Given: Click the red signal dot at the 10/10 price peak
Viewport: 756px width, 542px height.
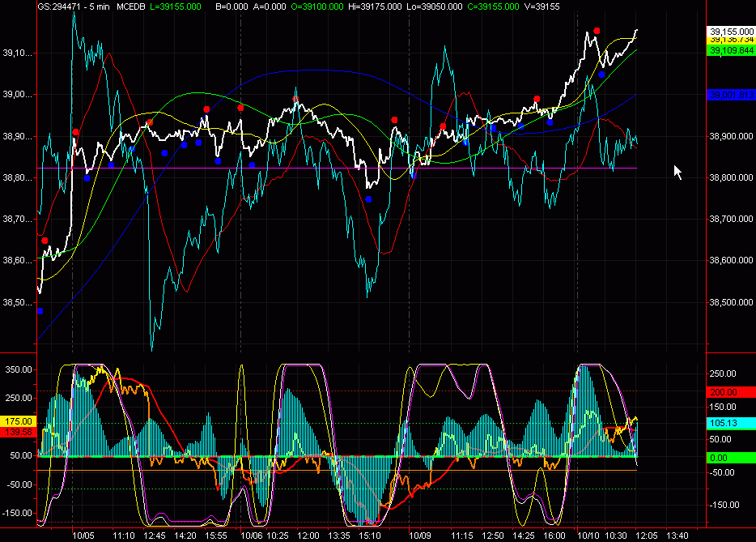Looking at the screenshot, I should click(597, 31).
